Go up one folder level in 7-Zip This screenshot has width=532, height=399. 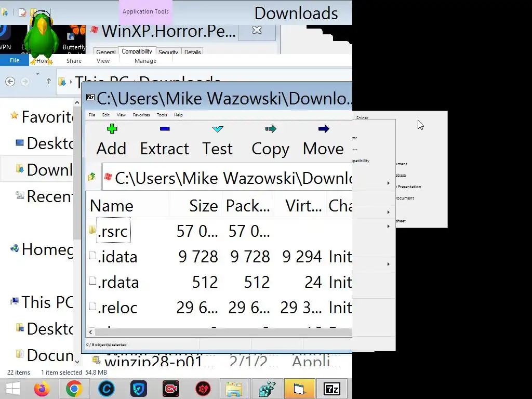tap(92, 177)
